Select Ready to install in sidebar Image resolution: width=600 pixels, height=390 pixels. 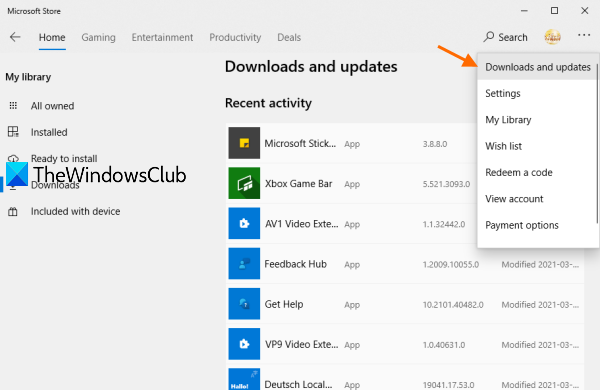click(64, 158)
